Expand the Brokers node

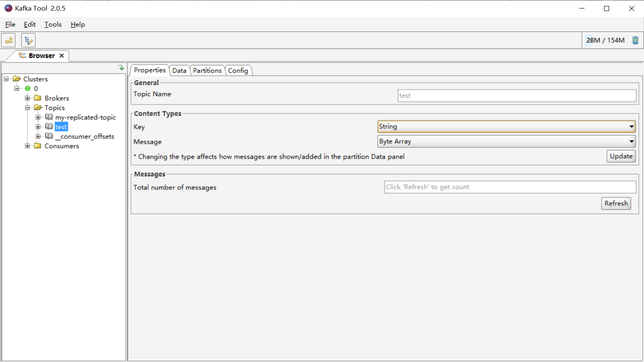click(x=27, y=98)
